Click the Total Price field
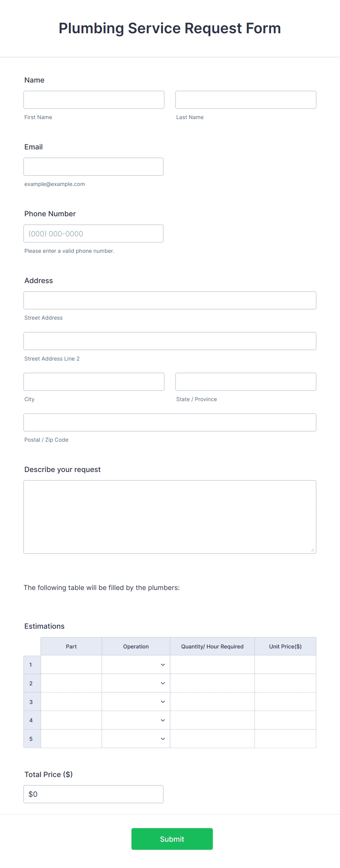 (94, 794)
